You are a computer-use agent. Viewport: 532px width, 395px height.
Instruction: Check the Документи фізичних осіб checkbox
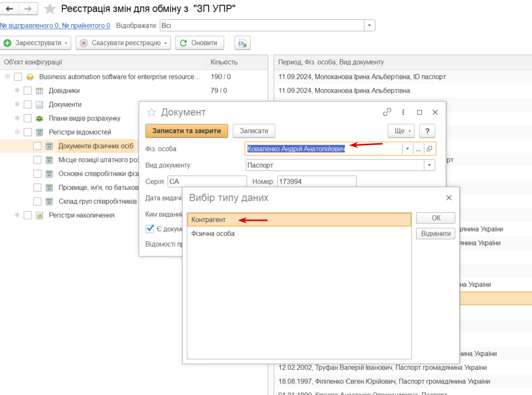pyautogui.click(x=37, y=146)
